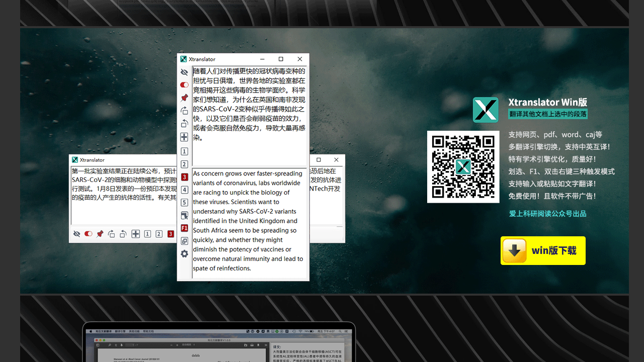Click the QR code image
The image size is (644, 362).
click(463, 166)
